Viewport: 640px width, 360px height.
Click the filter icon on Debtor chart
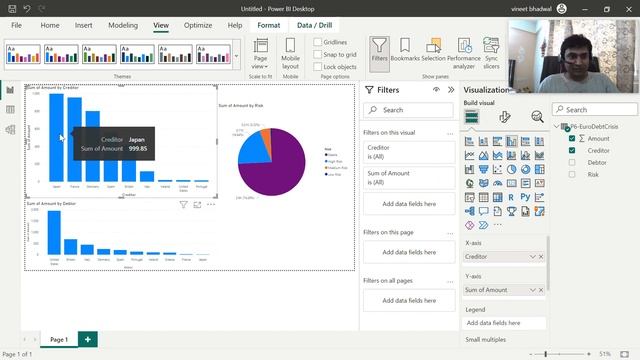(184, 204)
